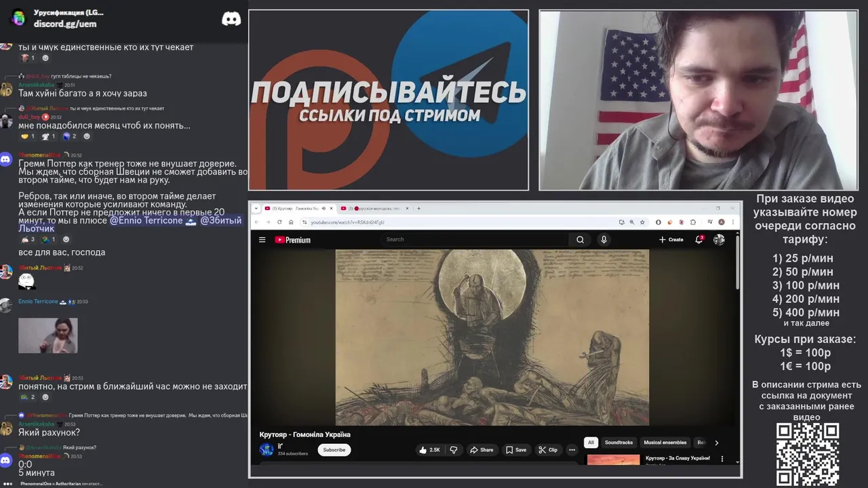Dislike the Крутояр video
The image size is (868, 488).
point(454,449)
